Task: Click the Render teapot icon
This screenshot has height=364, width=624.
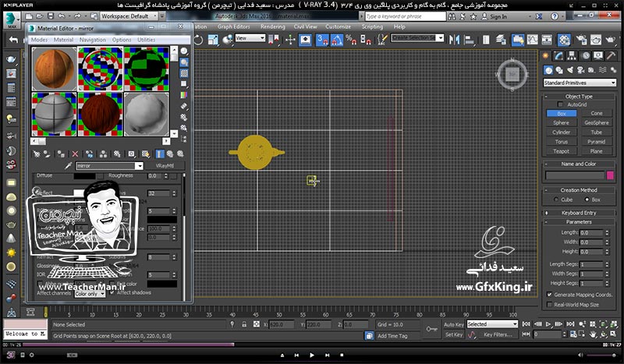Action: pos(610,40)
